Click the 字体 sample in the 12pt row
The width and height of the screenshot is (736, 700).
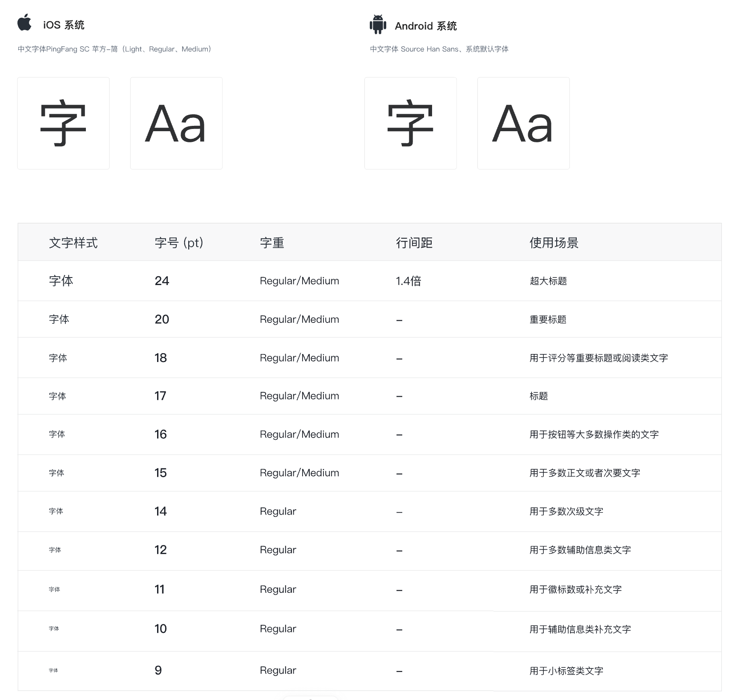tap(55, 550)
